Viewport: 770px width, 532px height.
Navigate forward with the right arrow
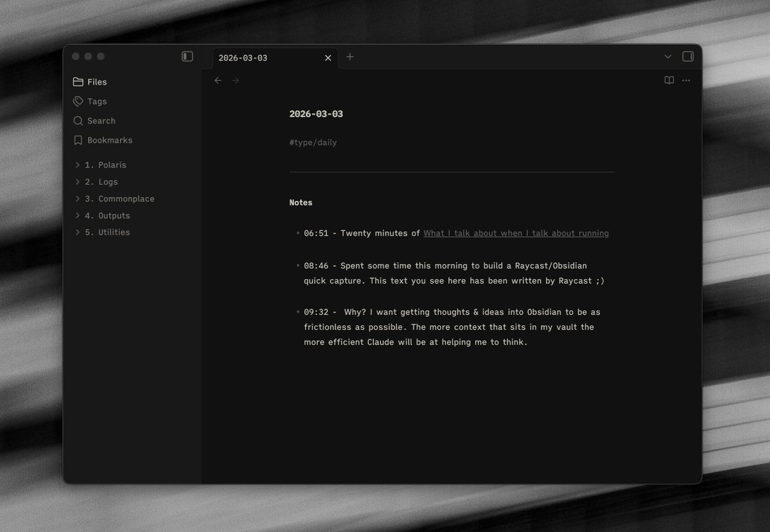235,80
